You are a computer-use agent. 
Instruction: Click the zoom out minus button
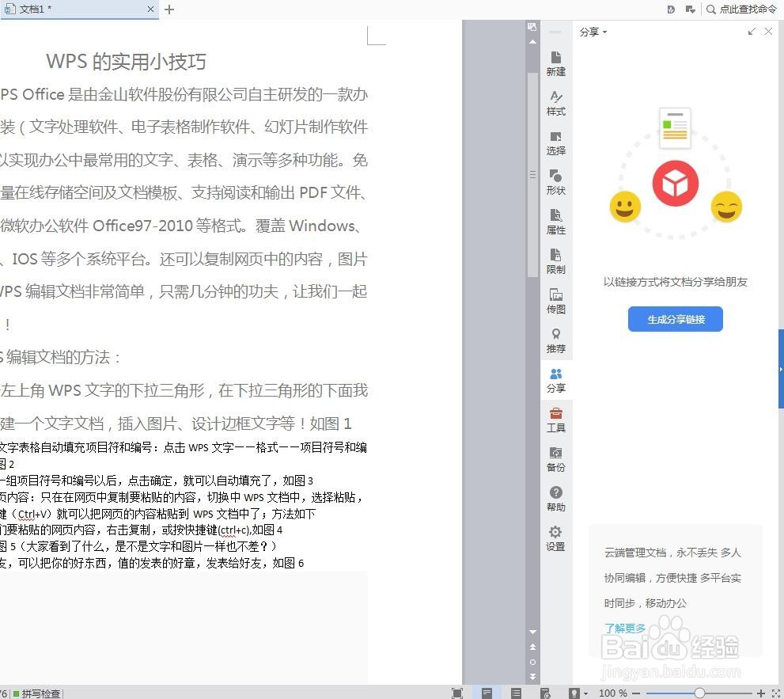636,693
